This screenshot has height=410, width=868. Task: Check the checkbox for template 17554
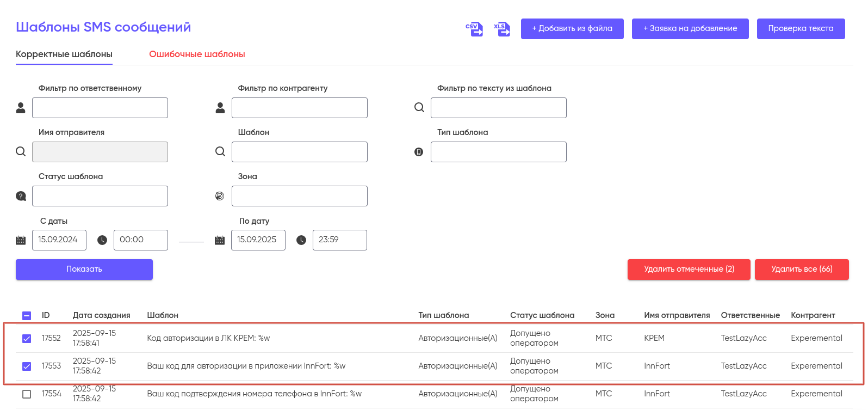pyautogui.click(x=27, y=394)
